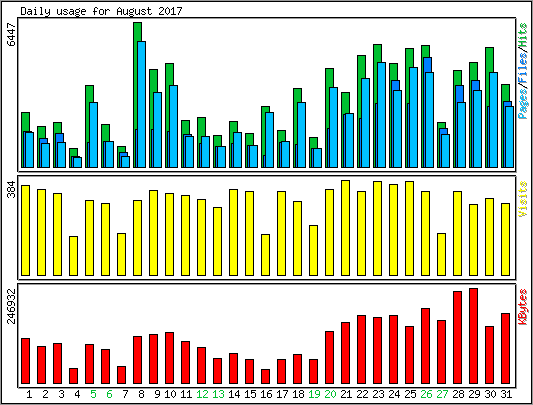This screenshot has width=533, height=405.
Task: Click the yellow visits bar for day 14
Action: click(234, 232)
